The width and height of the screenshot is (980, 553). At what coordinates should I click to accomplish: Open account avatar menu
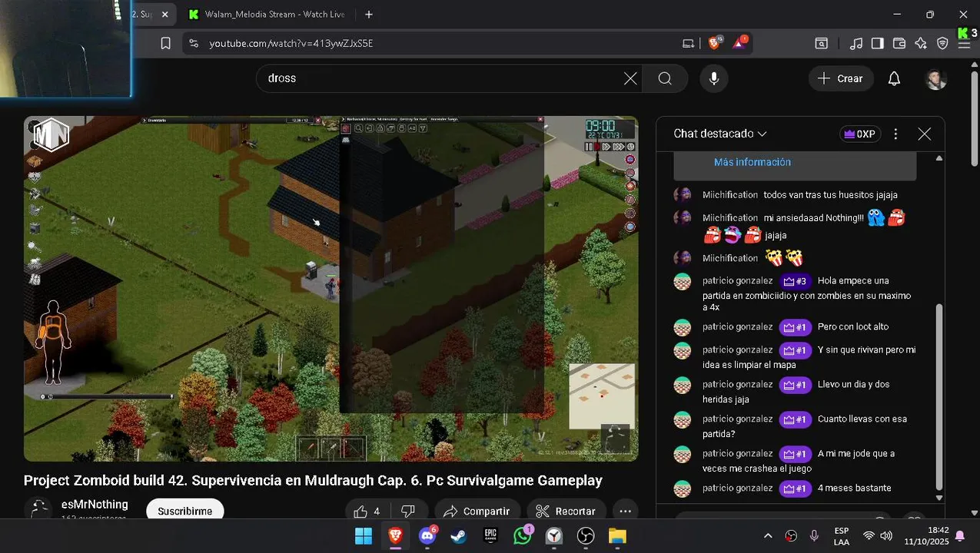[x=935, y=78]
